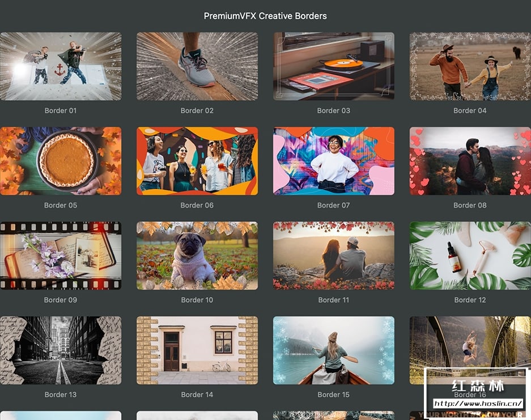The width and height of the screenshot is (531, 420).
Task: Pick the Border 08 hearts couple thumbnail
Action: click(470, 161)
